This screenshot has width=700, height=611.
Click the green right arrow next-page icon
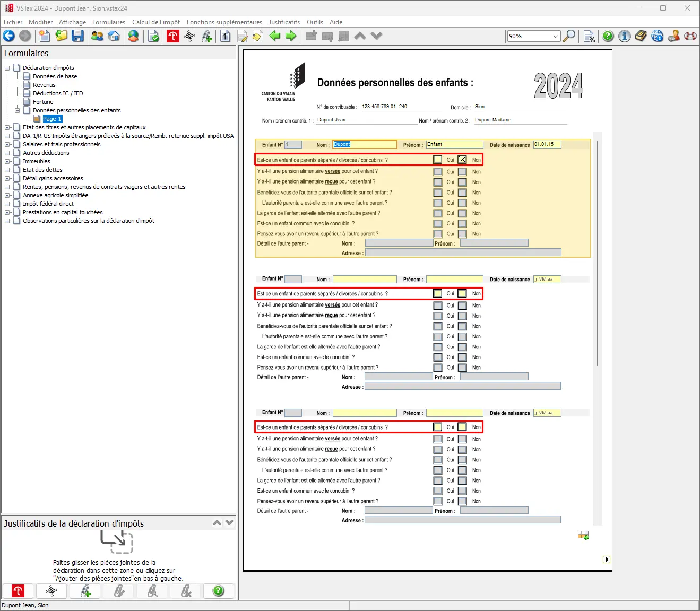coord(291,36)
